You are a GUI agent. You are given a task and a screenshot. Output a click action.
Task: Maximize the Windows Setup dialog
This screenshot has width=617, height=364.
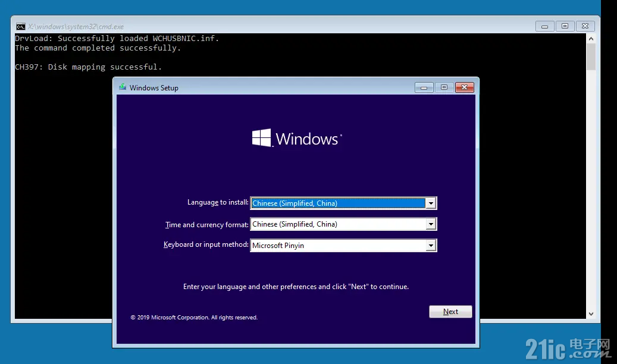pos(444,87)
